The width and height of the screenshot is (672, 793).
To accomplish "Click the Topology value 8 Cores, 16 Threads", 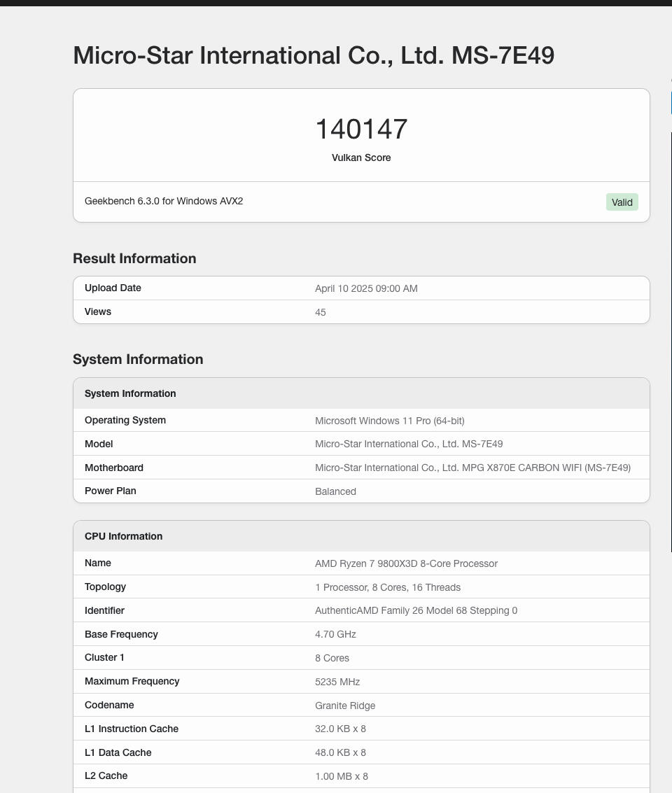I will [388, 587].
